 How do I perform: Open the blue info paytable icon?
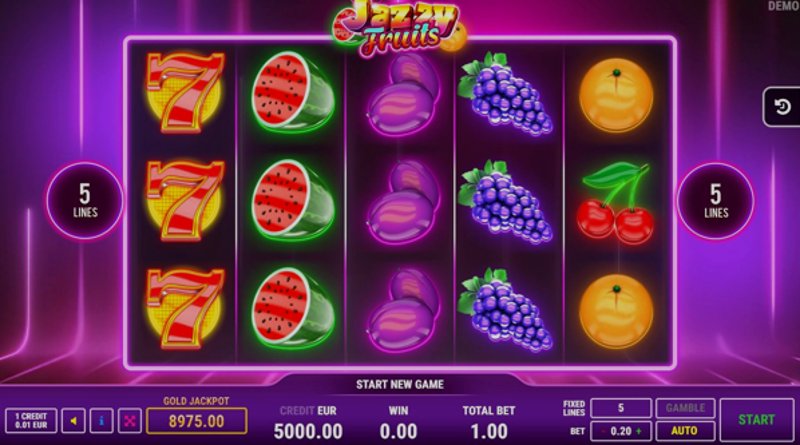102,421
